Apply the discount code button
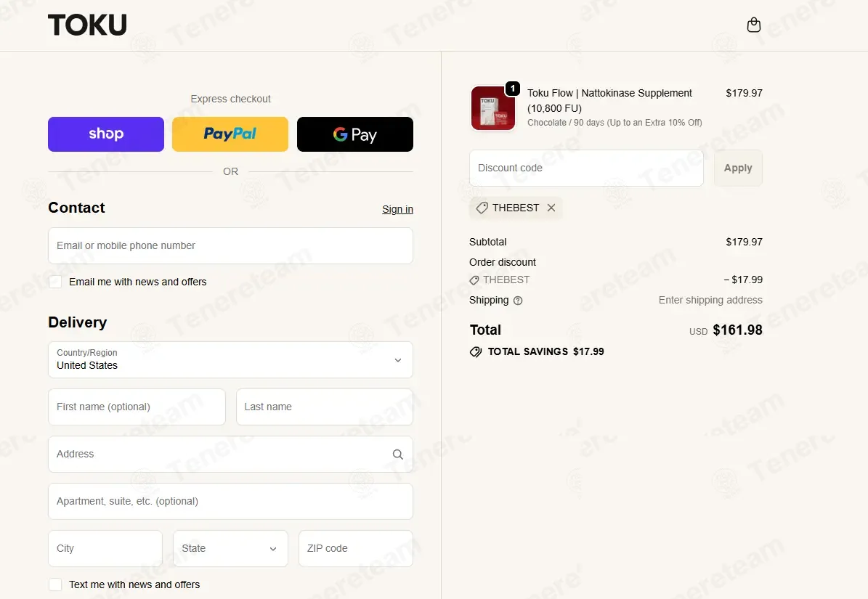This screenshot has height=599, width=868. (x=738, y=168)
